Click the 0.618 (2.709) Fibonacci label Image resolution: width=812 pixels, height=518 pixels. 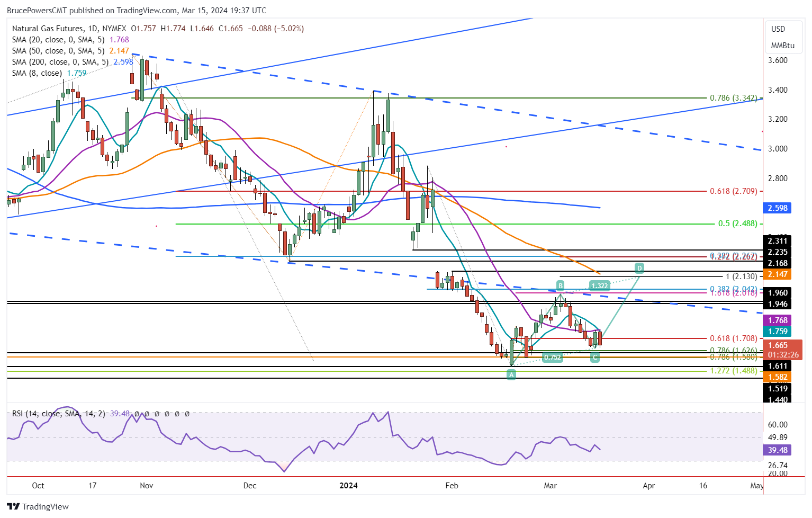click(x=733, y=191)
